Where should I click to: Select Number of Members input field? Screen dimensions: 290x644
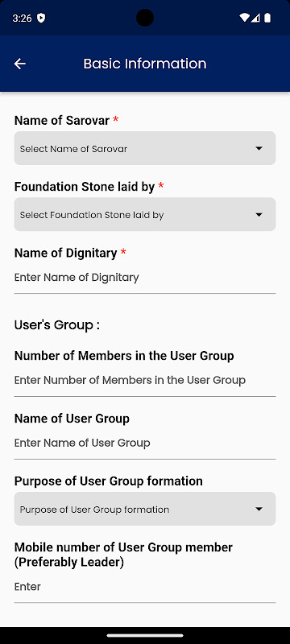tap(145, 381)
